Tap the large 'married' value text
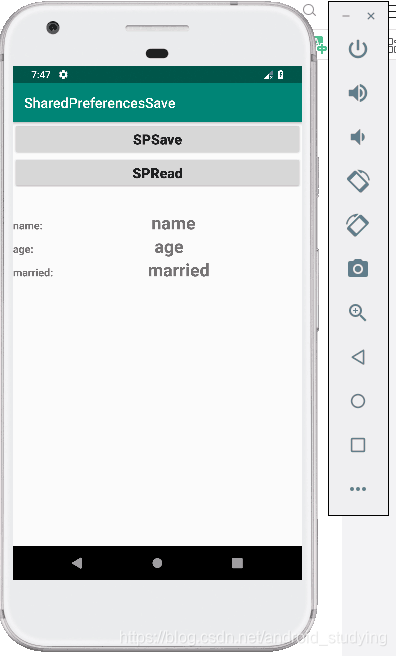 click(x=179, y=270)
